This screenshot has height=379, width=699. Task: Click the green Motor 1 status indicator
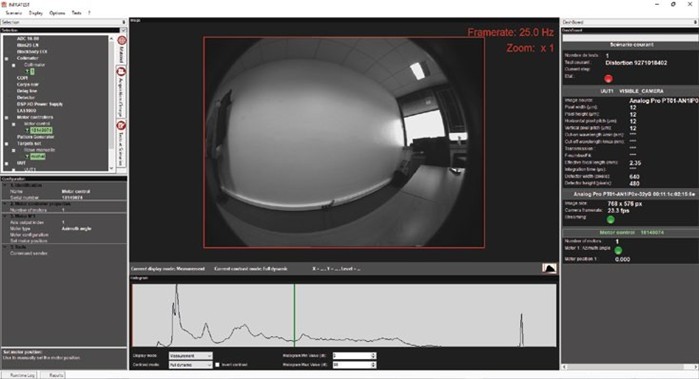618,251
